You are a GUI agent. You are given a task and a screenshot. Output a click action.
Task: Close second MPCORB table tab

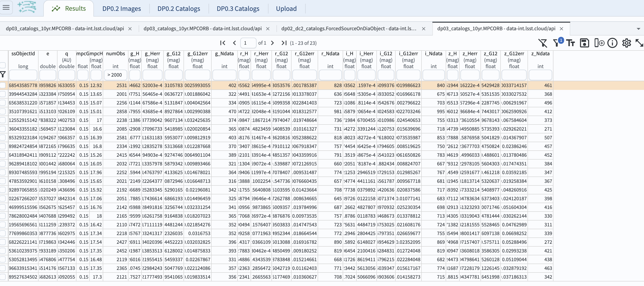[x=268, y=29]
